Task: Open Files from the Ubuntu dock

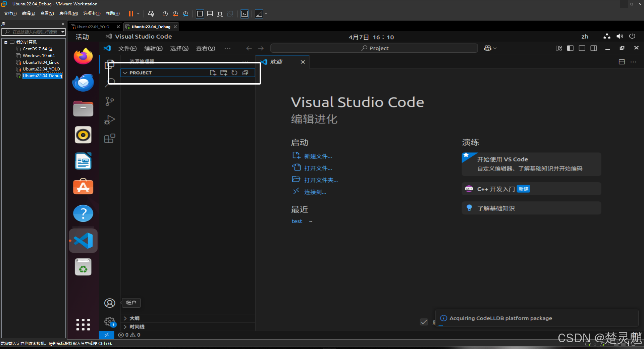Action: click(x=83, y=109)
